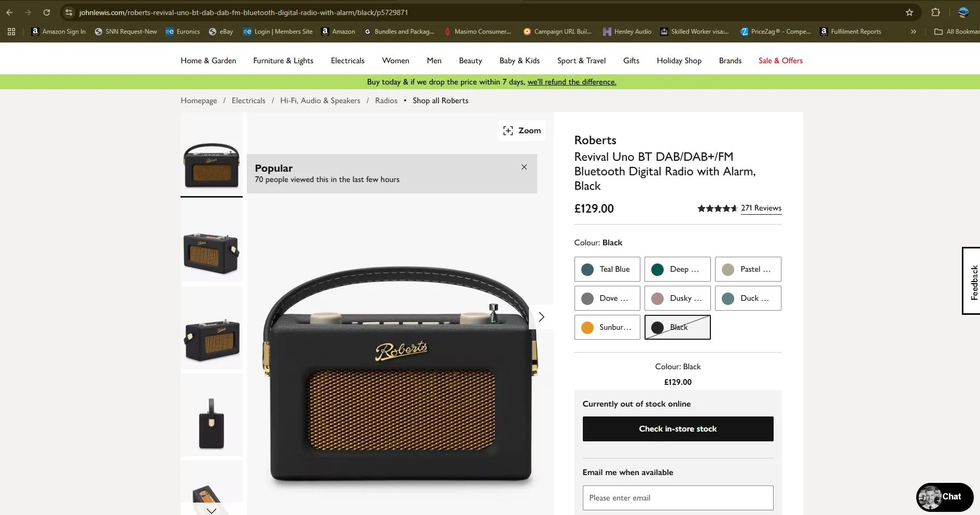Open the Euronics bookmark
The width and height of the screenshot is (980, 515).
pos(183,32)
